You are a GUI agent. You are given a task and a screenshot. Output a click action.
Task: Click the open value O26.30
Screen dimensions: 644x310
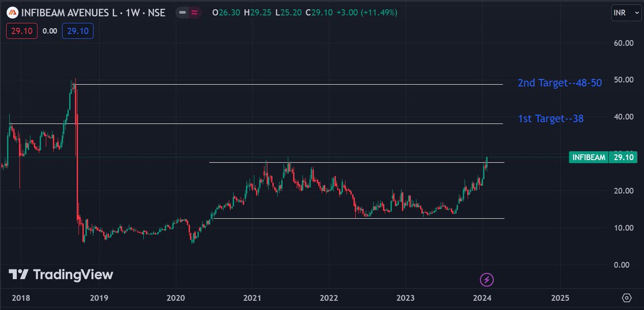coord(226,12)
